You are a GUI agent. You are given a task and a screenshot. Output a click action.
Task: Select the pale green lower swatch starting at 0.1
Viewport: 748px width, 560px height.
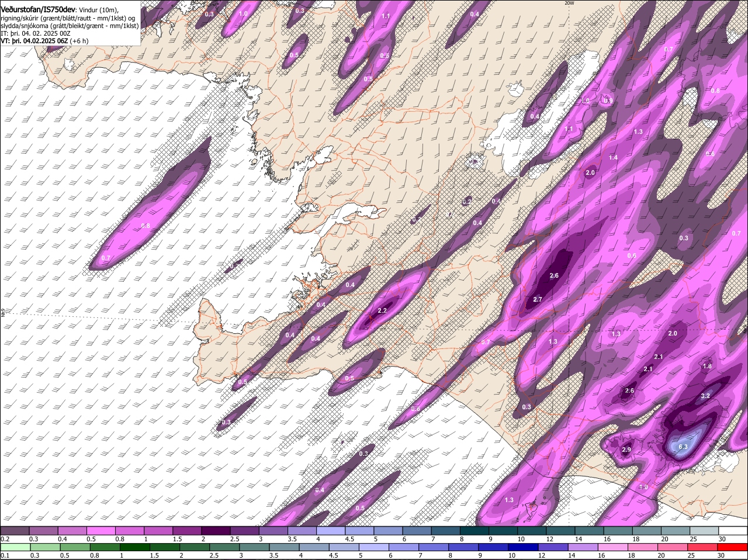coord(15,547)
